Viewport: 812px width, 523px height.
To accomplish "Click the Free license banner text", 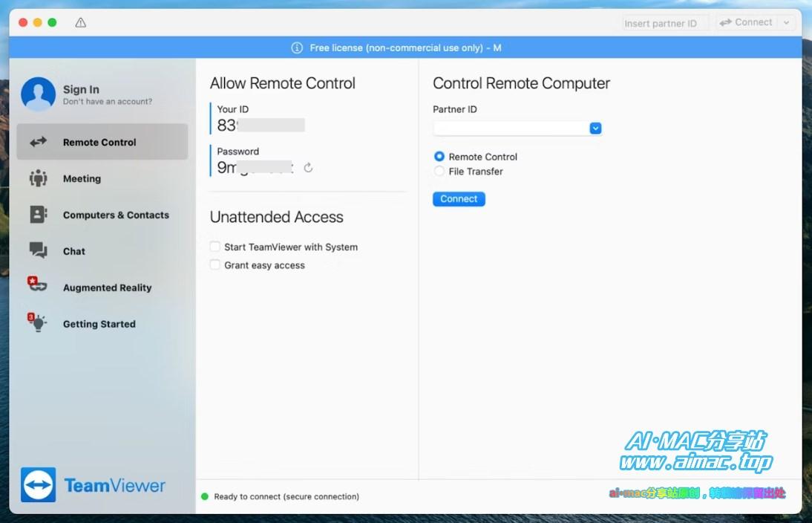I will coord(405,48).
